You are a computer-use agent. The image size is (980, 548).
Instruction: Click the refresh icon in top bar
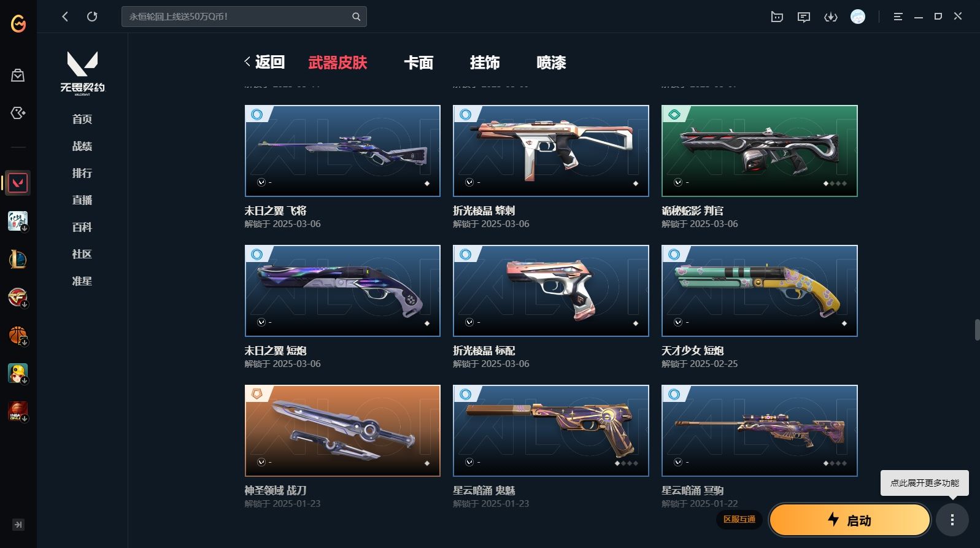[92, 17]
